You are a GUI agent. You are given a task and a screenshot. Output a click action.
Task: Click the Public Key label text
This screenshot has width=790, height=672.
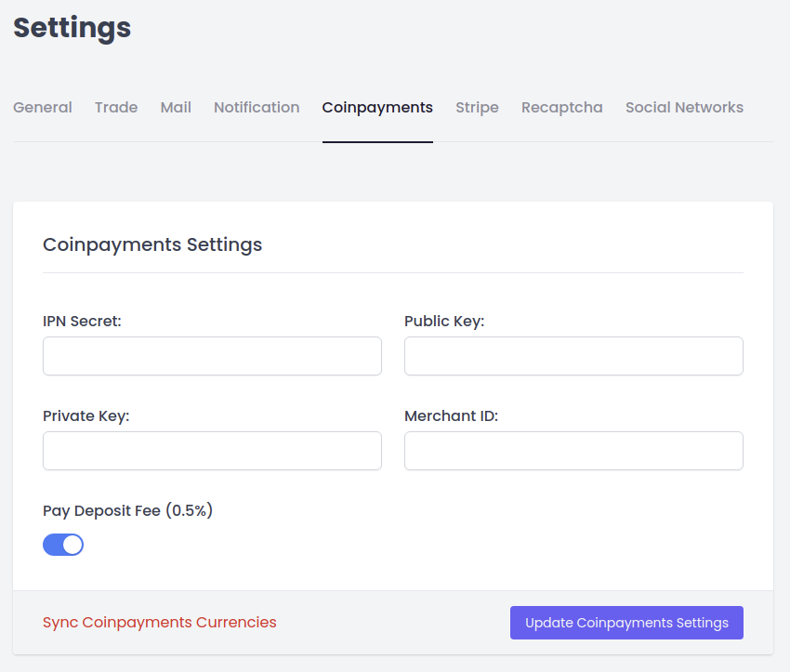point(444,322)
